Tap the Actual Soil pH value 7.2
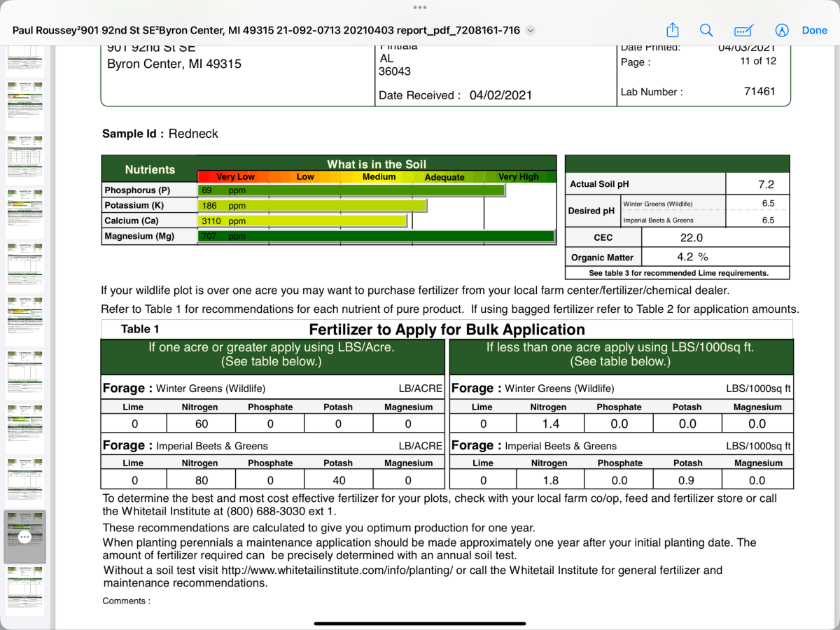 pyautogui.click(x=766, y=184)
